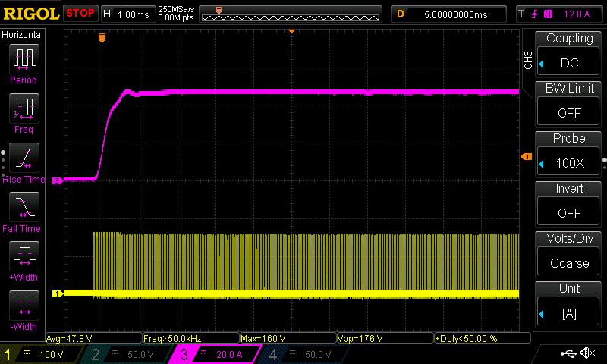Image resolution: width=607 pixels, height=364 pixels.
Task: Select the -Width measurement icon
Action: click(24, 305)
